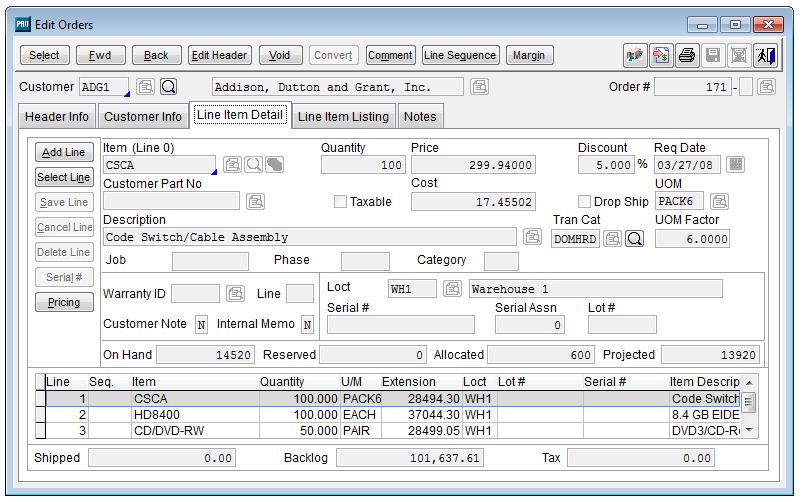Click the printer icon in the toolbar

click(687, 55)
